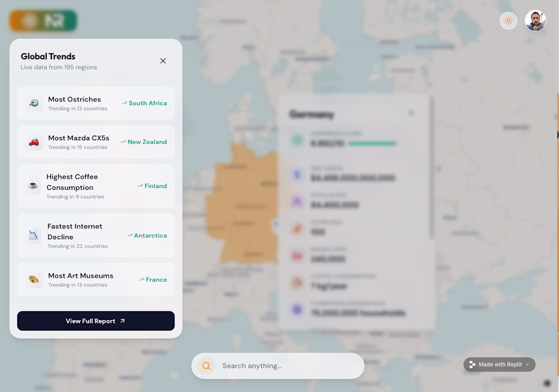Click trend arrow beside Finland
559x392 pixels.
[140, 186]
